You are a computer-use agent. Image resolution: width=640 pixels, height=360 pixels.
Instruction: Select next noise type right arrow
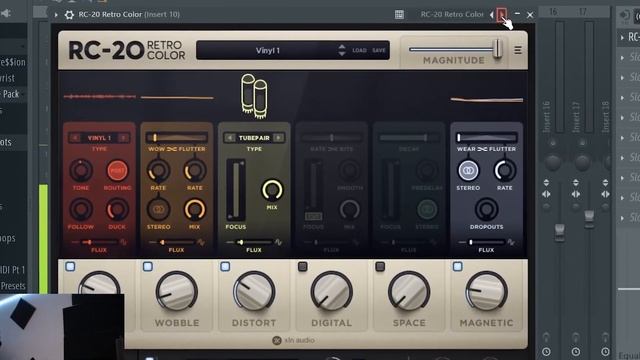(x=123, y=138)
